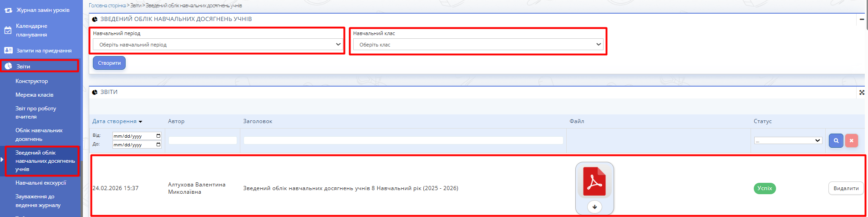
Task: Select Конструктор in sidebar
Action: click(31, 81)
